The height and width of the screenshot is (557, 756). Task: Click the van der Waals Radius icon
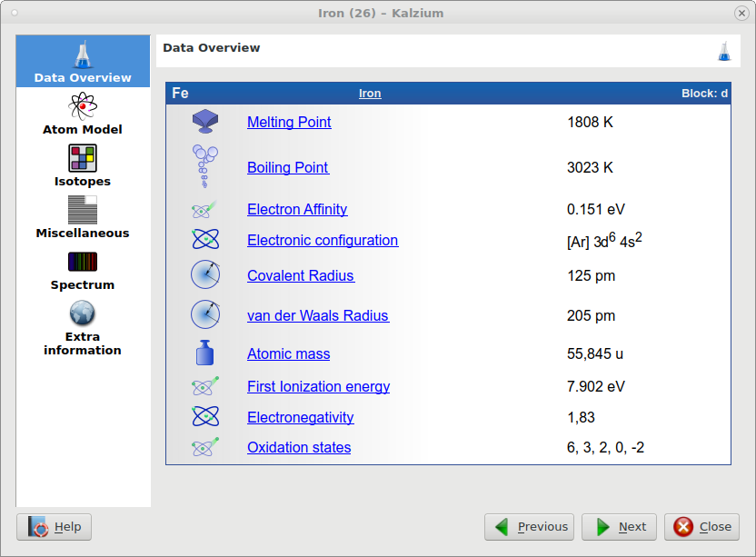coord(205,315)
